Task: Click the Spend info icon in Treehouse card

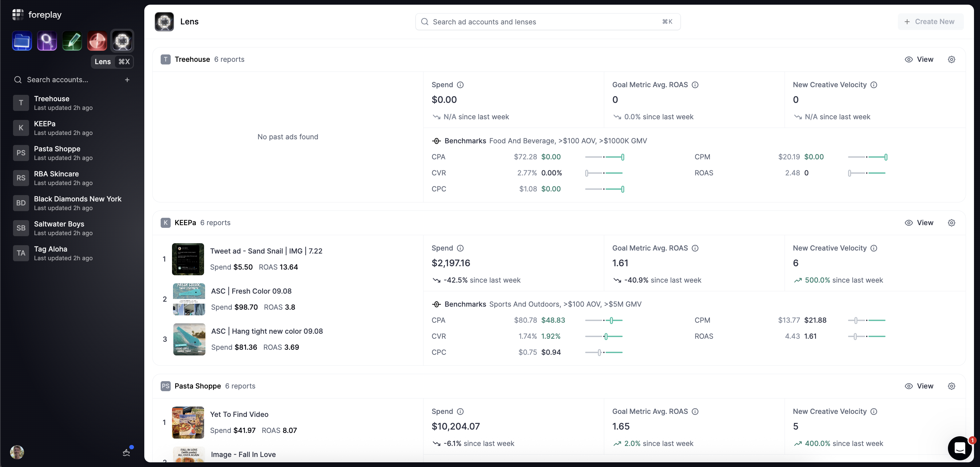Action: (460, 85)
